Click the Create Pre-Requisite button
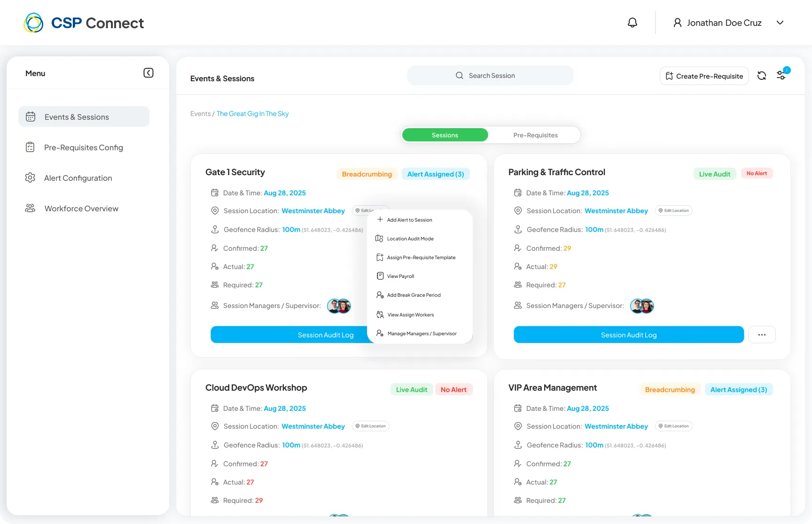The image size is (812, 524). [x=704, y=76]
